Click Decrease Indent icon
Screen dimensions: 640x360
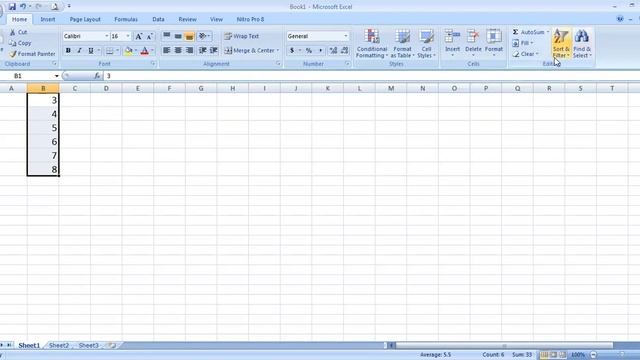pos(202,51)
